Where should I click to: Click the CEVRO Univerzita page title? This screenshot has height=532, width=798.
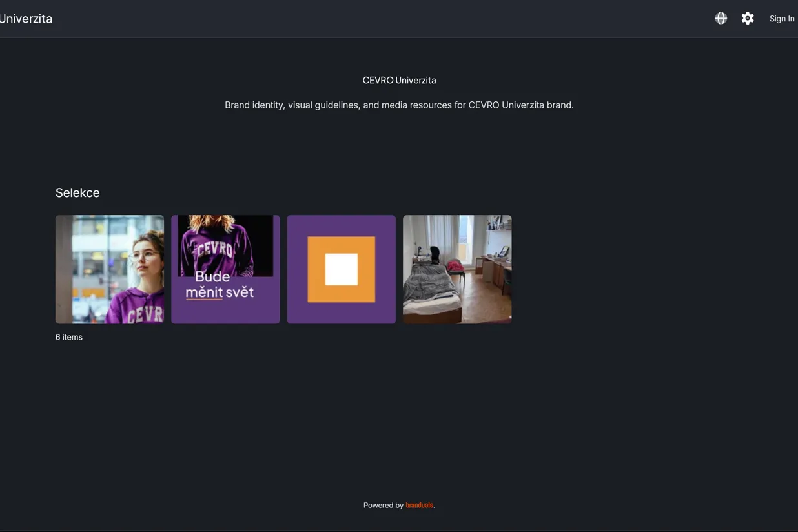399,80
